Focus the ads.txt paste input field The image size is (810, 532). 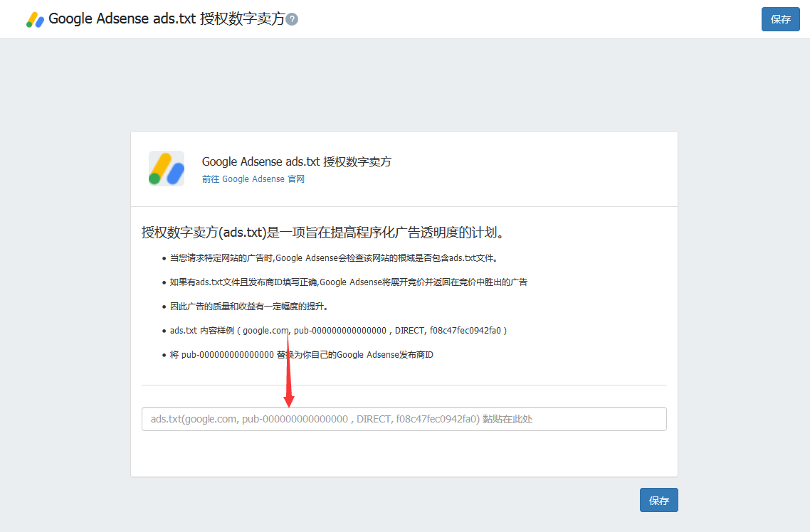click(404, 419)
